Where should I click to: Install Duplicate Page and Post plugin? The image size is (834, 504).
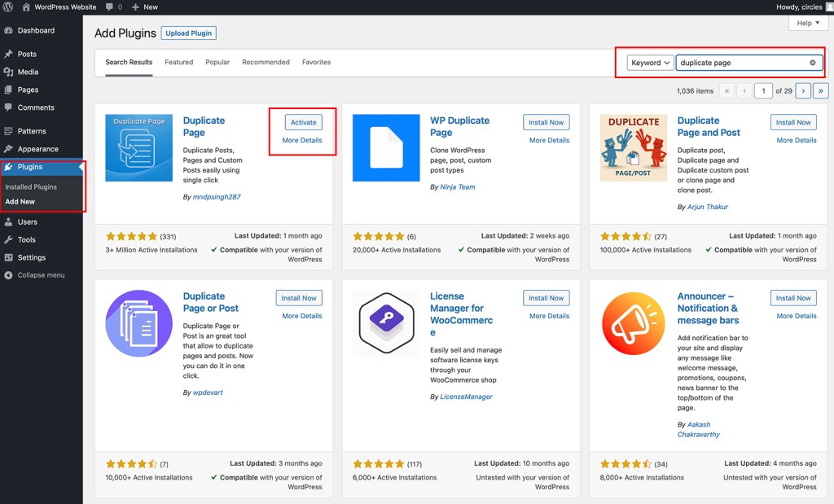[793, 122]
